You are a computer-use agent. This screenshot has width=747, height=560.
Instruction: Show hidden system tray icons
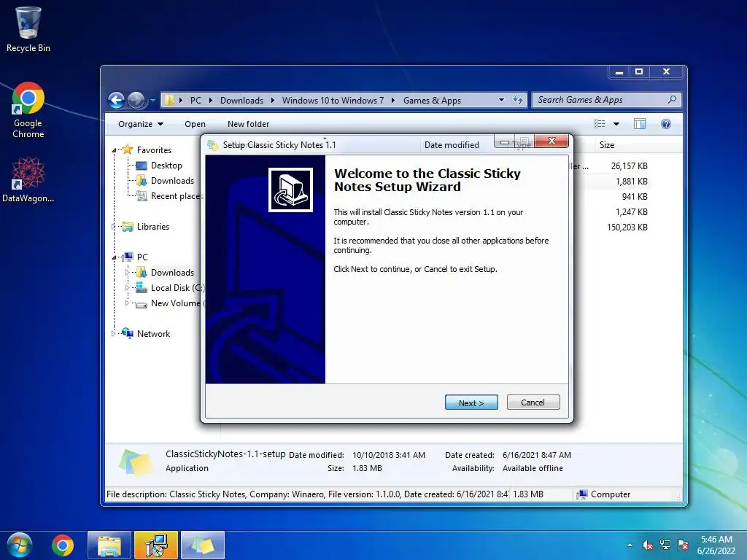[630, 545]
